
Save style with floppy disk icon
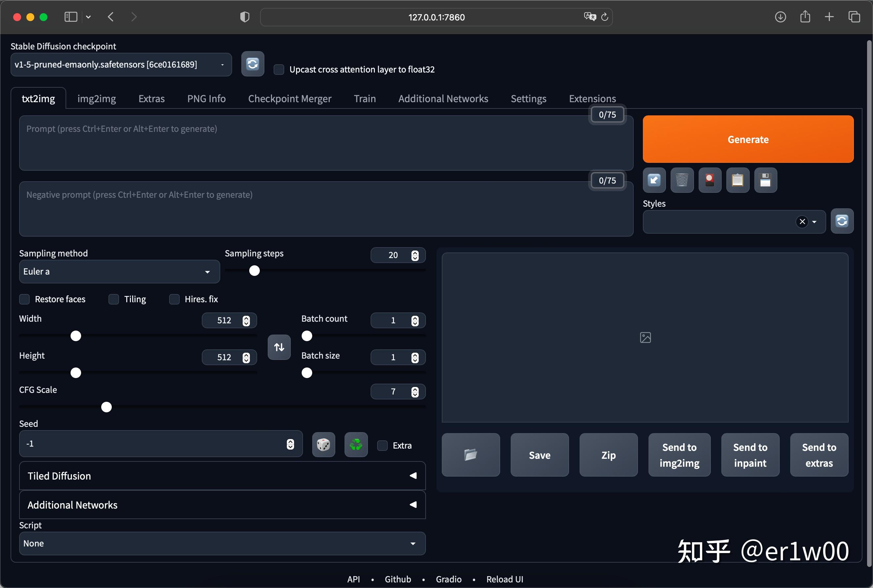pyautogui.click(x=766, y=180)
